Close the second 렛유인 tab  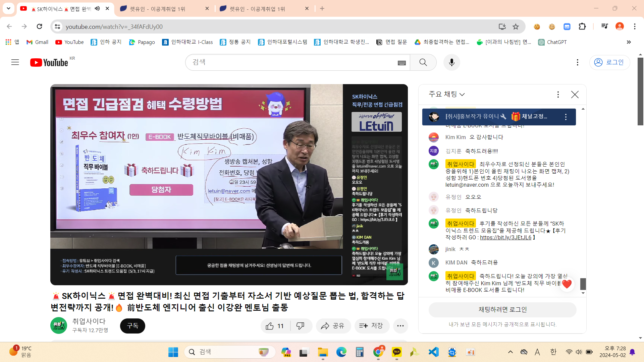(x=307, y=8)
